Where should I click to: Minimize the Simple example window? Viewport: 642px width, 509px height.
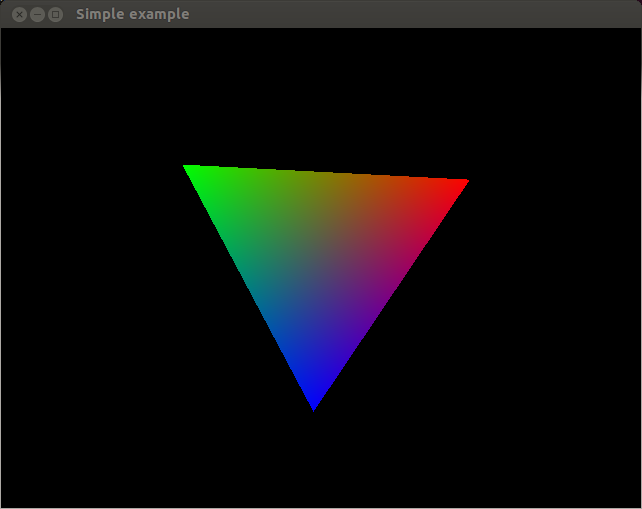pyautogui.click(x=37, y=14)
